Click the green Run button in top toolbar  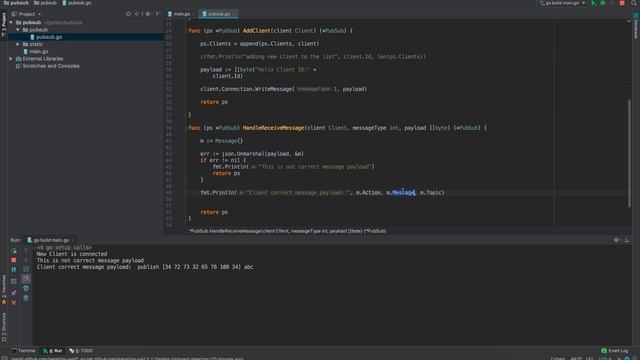click(593, 3)
